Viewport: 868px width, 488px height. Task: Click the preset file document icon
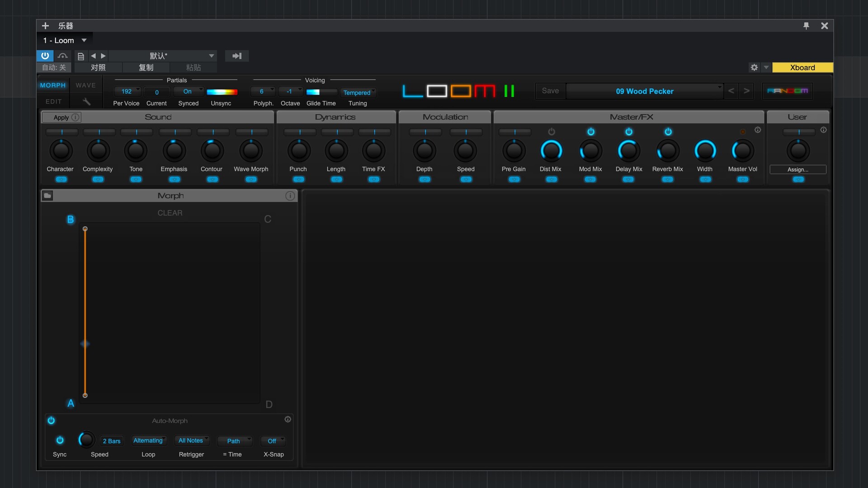81,56
